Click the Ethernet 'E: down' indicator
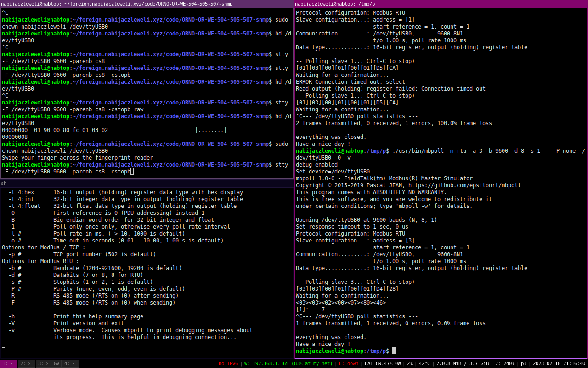 (x=349, y=363)
